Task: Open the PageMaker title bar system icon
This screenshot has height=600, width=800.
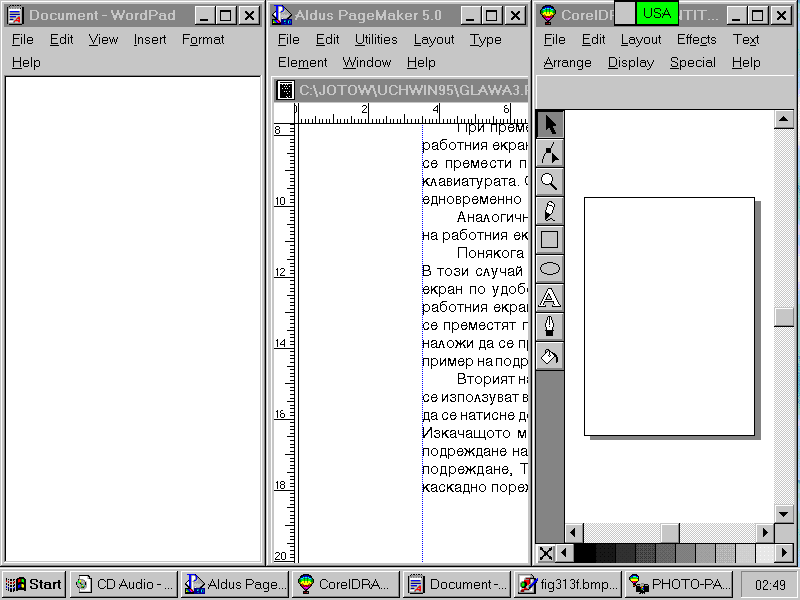Action: point(282,15)
